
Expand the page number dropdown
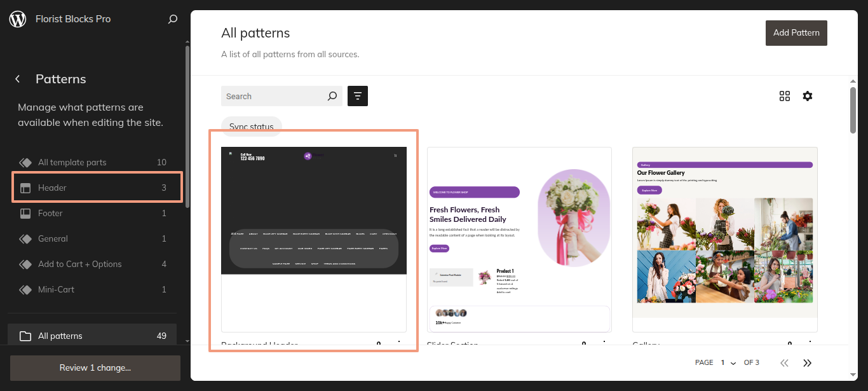(x=728, y=362)
